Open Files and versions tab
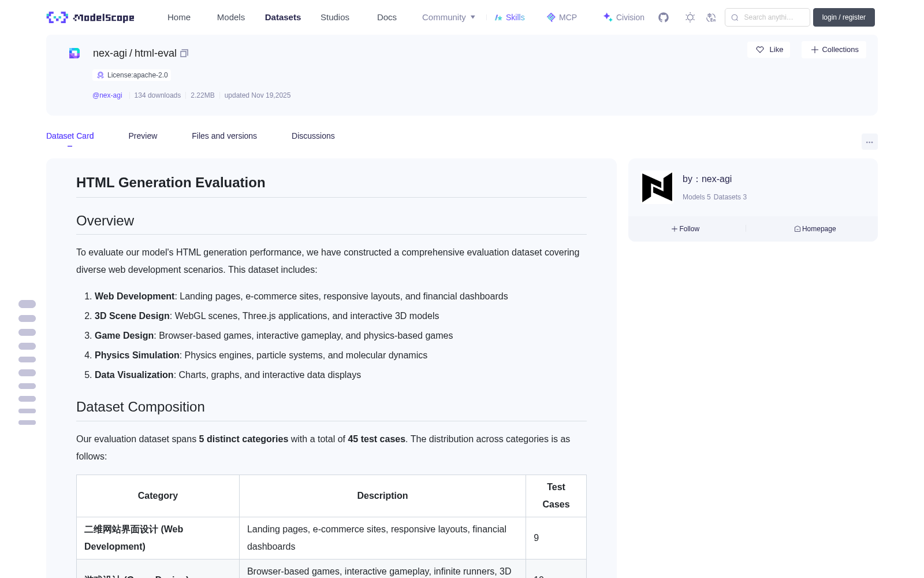 pos(224,136)
